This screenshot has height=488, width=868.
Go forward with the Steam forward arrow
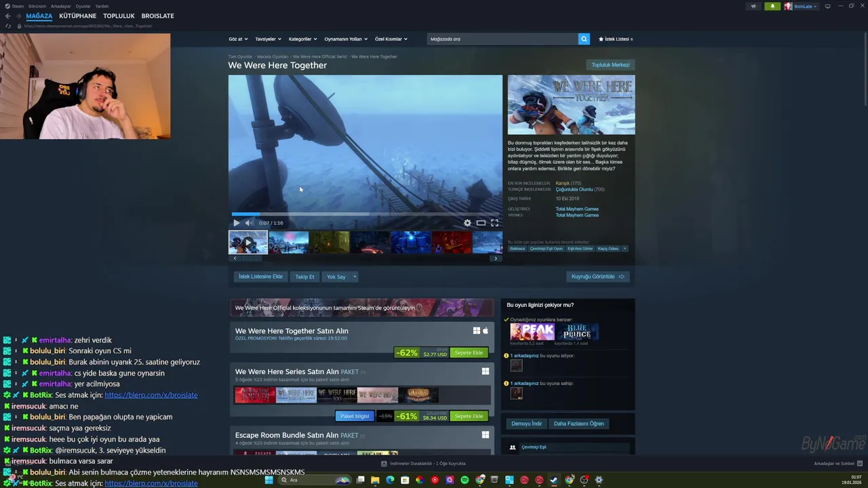tap(18, 16)
